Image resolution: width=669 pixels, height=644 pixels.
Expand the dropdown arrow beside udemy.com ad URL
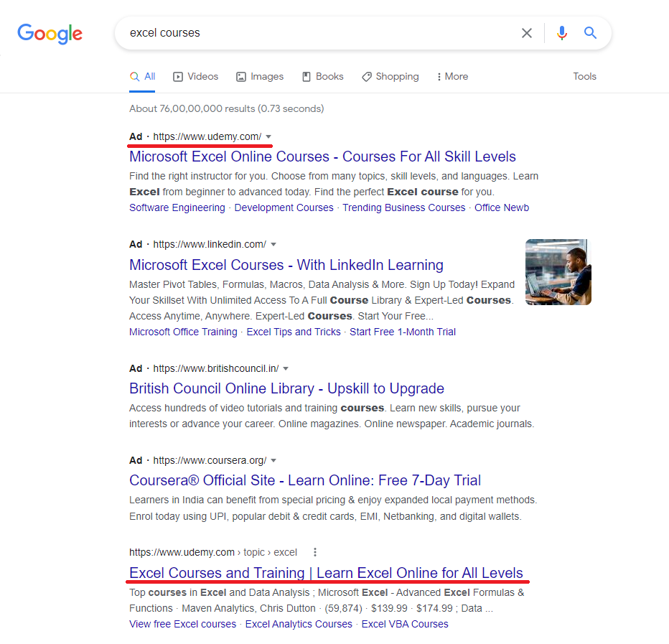point(268,136)
